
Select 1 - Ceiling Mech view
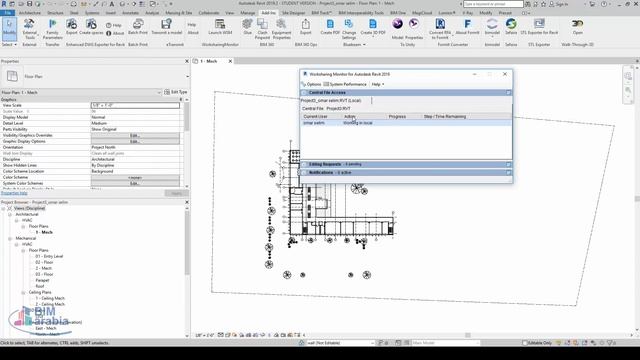point(50,298)
